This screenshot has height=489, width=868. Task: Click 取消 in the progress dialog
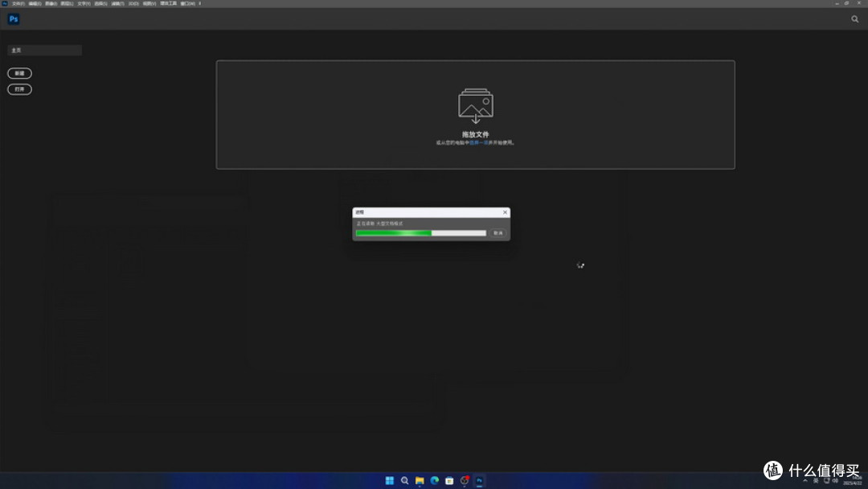[498, 233]
